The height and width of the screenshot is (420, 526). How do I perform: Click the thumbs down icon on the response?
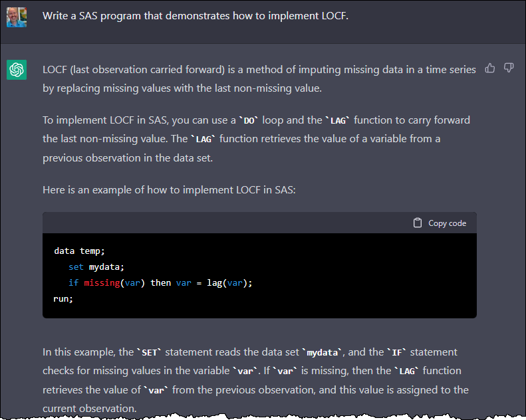pyautogui.click(x=509, y=68)
